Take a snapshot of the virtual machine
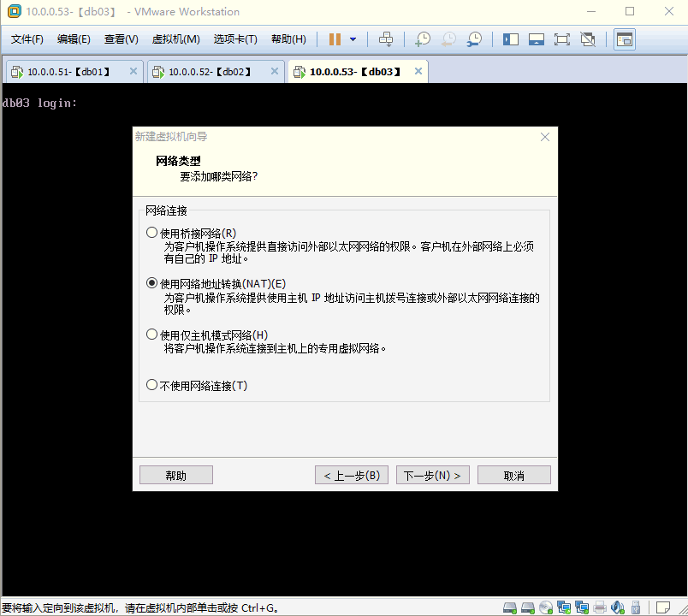Screen dimensions: 688x616 coord(422,38)
